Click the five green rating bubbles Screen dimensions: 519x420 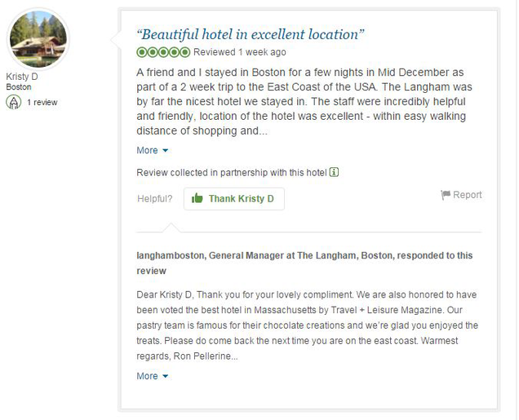(163, 52)
